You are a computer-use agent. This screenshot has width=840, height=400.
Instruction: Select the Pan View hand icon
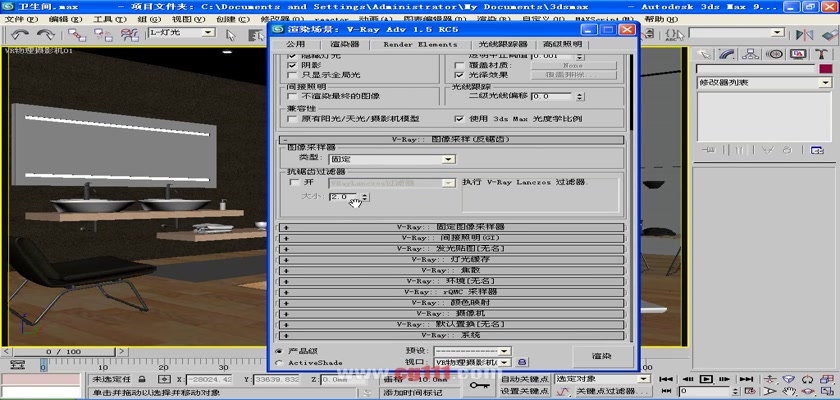(x=788, y=391)
